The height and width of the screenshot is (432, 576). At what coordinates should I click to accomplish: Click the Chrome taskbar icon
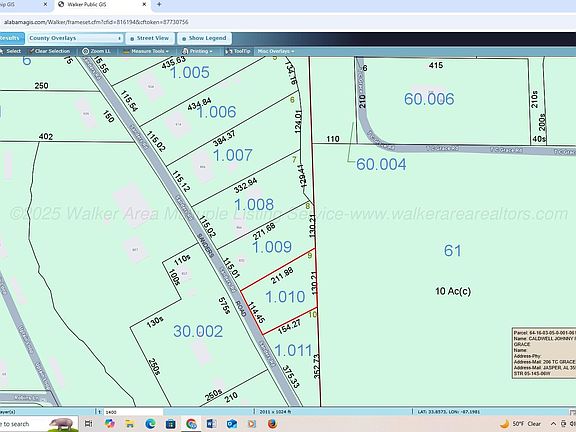coord(191,424)
